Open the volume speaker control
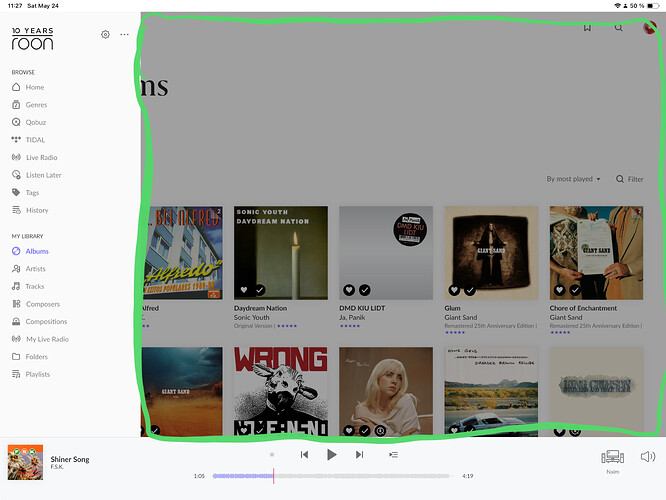Image resolution: width=666 pixels, height=500 pixels. pos(648,457)
